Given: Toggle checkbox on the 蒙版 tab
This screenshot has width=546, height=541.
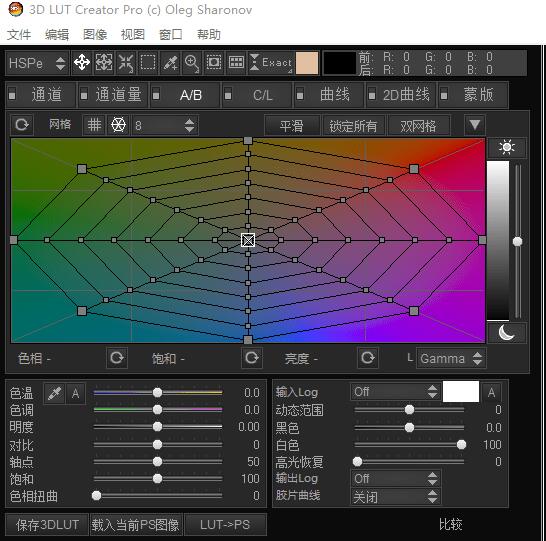Looking at the screenshot, I should [x=444, y=95].
